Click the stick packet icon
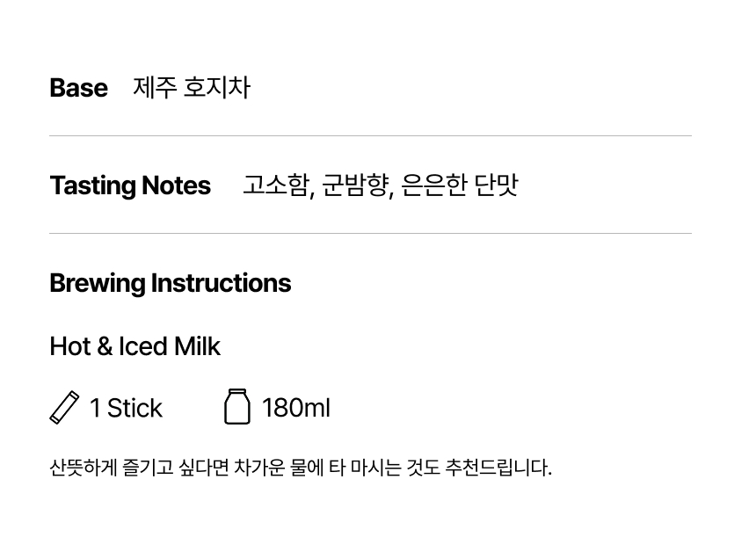Screen dimensions: 756x552 64,407
